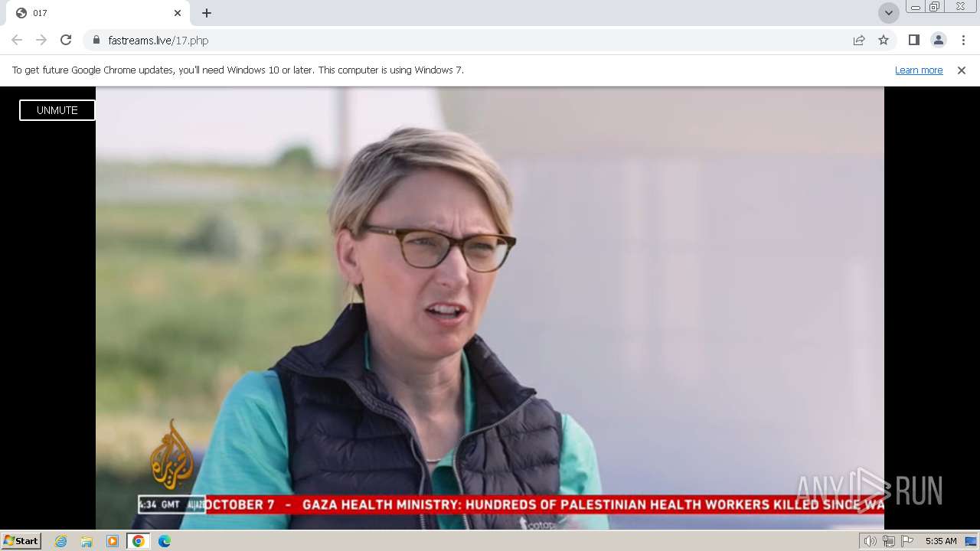
Task: Restore down the Chrome window
Action: (935, 7)
